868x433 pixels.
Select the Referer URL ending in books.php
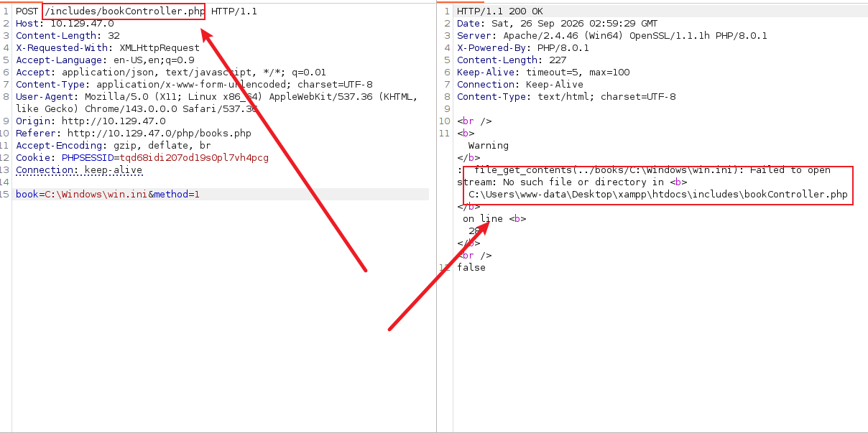(x=160, y=134)
